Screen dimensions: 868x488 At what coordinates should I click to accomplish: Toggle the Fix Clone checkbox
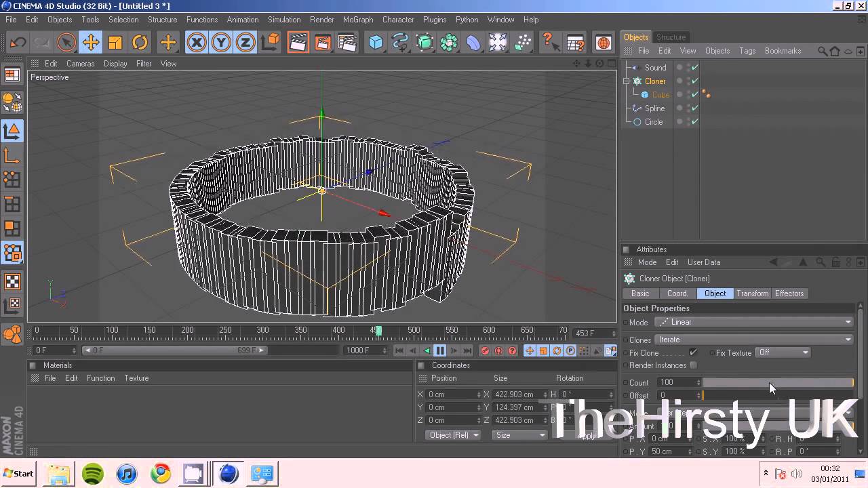[693, 352]
